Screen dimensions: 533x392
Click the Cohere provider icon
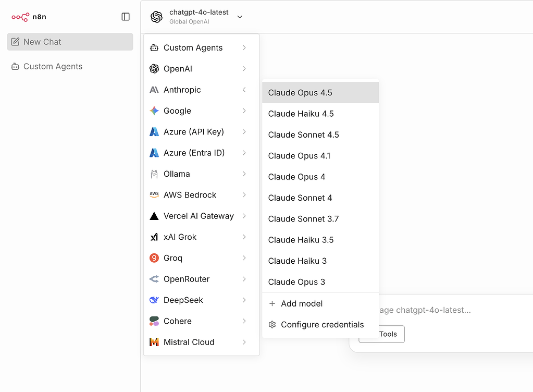pyautogui.click(x=154, y=321)
